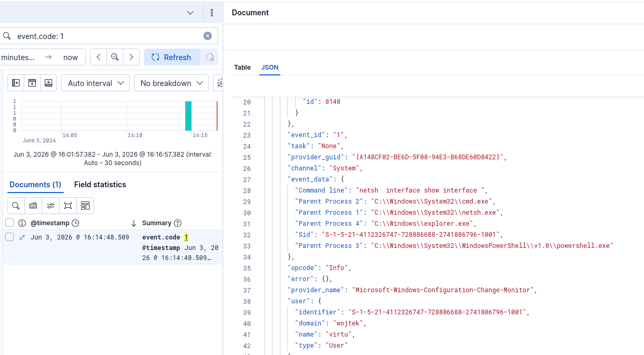Switch to the Field statistics tab
The height and width of the screenshot is (355, 644).
click(100, 185)
